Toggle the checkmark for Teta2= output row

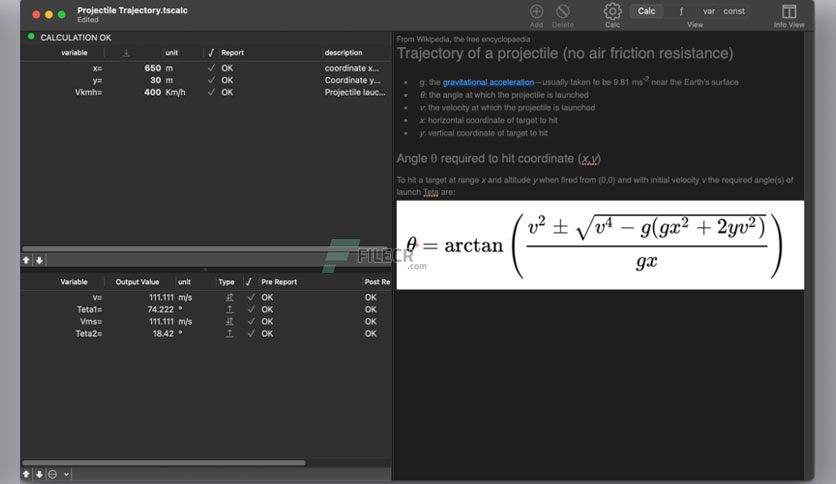[251, 333]
